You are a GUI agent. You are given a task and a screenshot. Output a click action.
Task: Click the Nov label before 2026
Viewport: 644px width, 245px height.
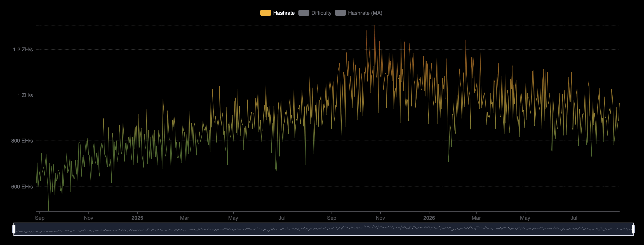click(x=380, y=218)
